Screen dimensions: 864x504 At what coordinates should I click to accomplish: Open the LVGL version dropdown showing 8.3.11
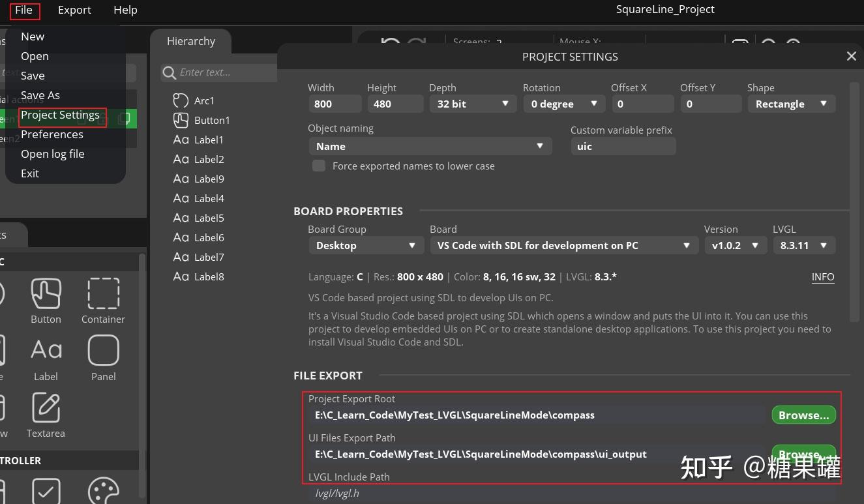[804, 245]
